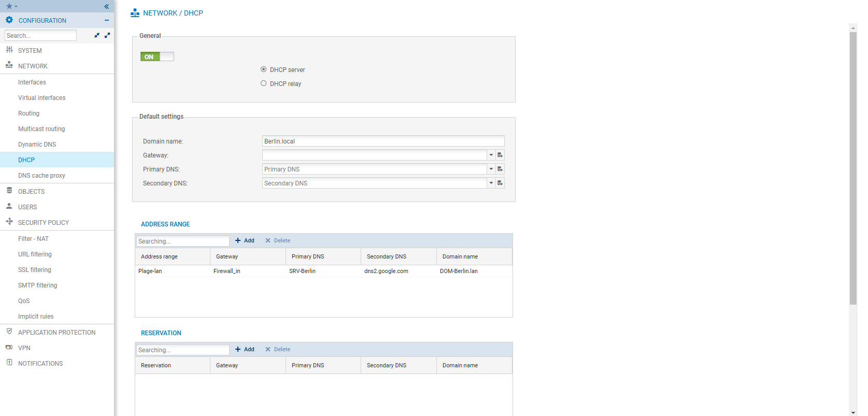This screenshot has height=416, width=868.
Task: Toggle the DHCP service ON switch off
Action: [x=157, y=56]
